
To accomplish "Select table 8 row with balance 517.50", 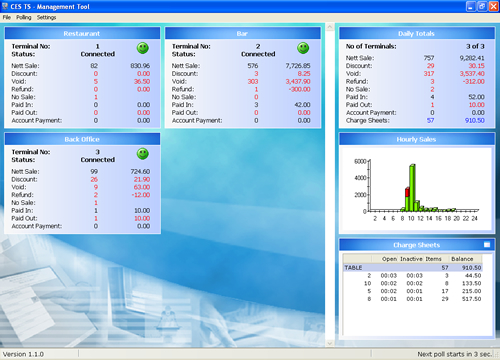I will (413, 299).
